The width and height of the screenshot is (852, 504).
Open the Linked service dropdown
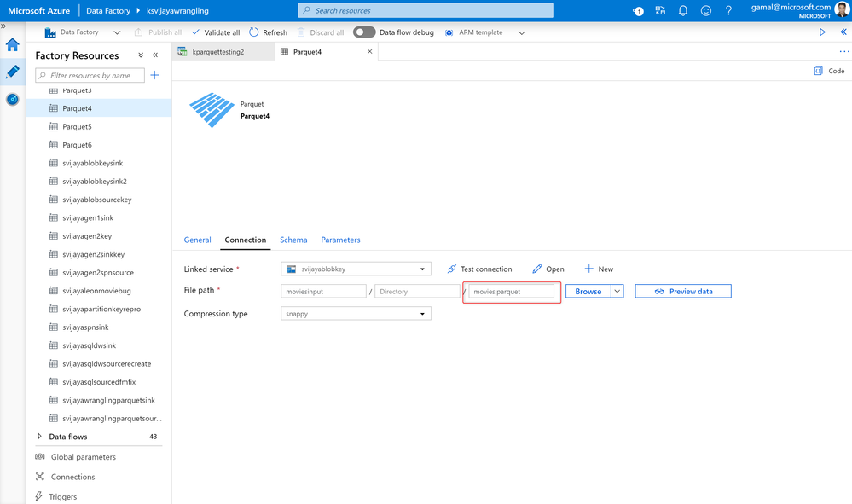click(x=356, y=269)
